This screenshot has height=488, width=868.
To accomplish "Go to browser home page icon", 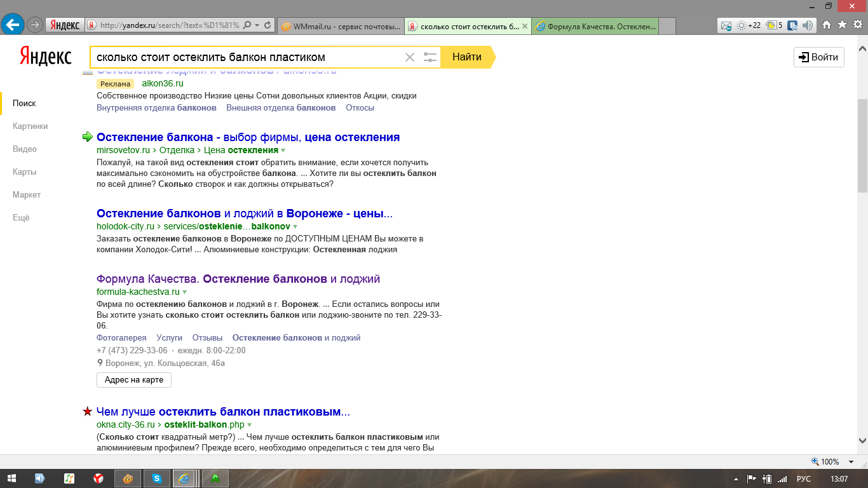I will pyautogui.click(x=827, y=25).
